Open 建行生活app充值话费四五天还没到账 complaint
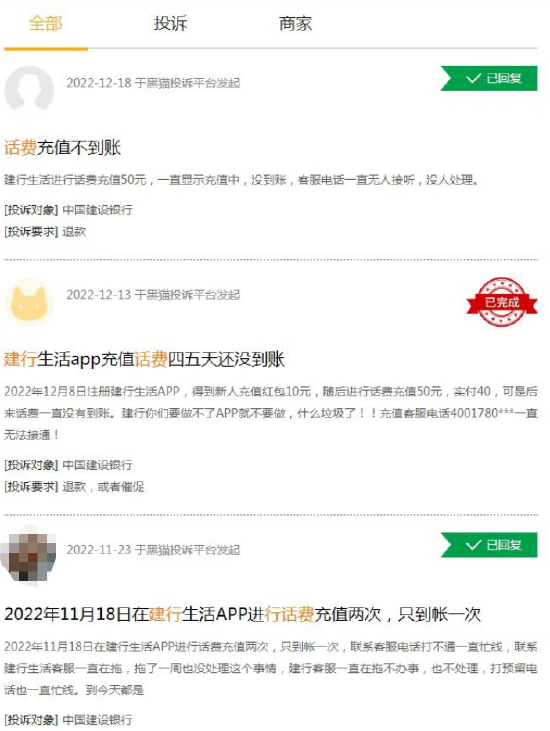The image size is (550, 731). point(144,359)
